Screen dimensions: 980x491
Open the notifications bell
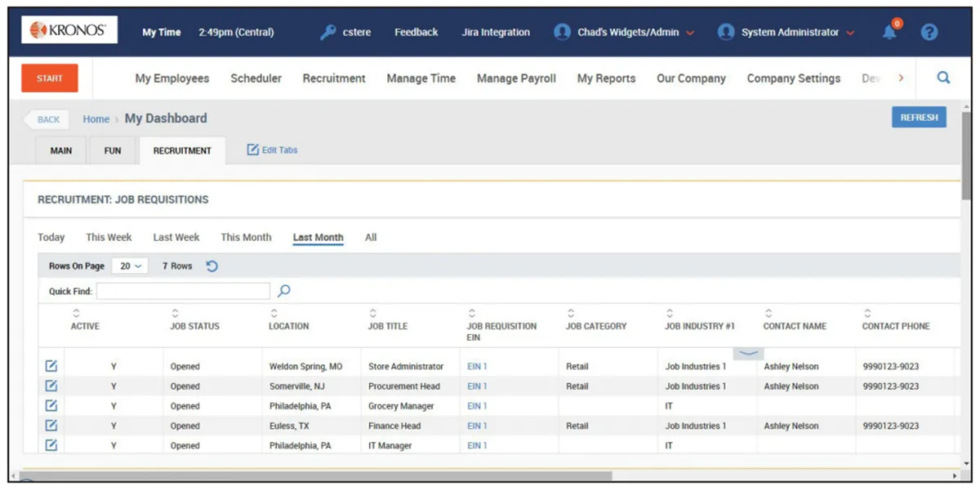[890, 32]
